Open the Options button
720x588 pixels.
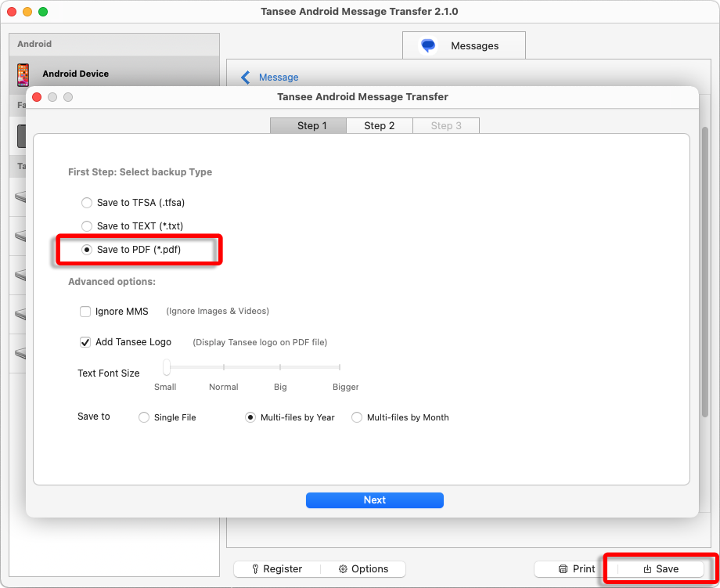pyautogui.click(x=363, y=569)
